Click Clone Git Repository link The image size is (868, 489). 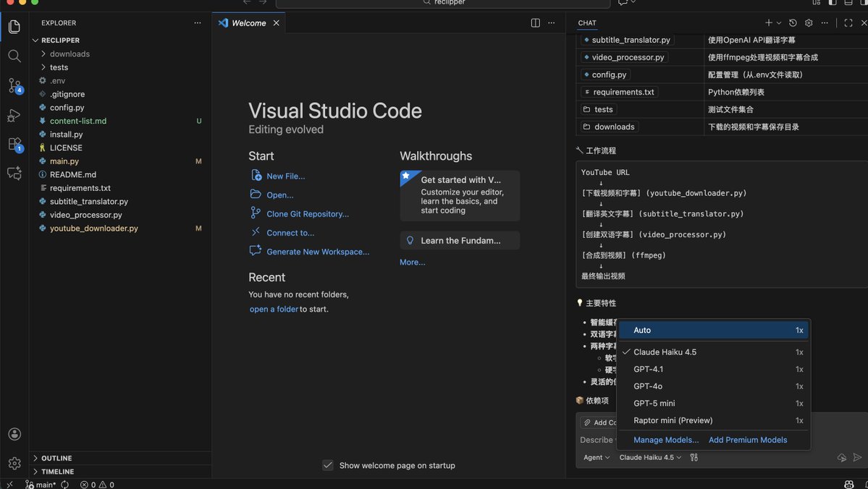pyautogui.click(x=308, y=213)
